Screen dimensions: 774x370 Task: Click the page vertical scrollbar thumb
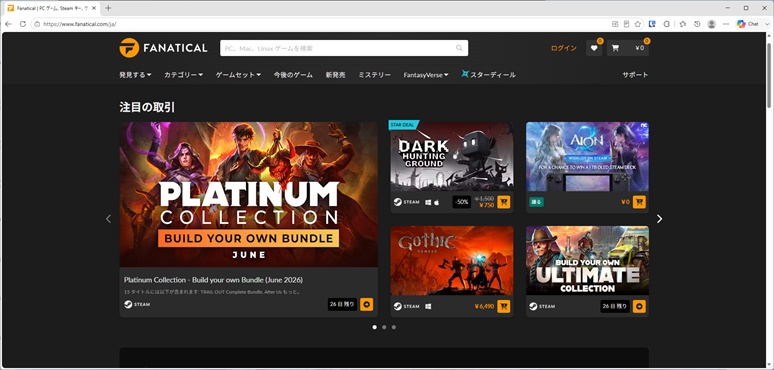point(769,74)
